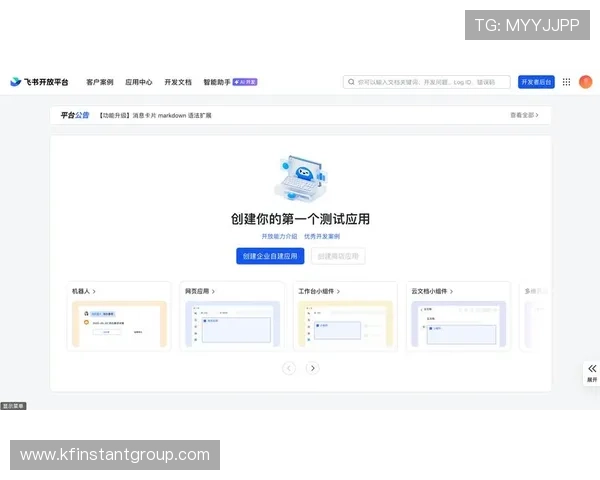Open the 开发文档 menu item
Screen dimensions: 600x480
[178, 82]
